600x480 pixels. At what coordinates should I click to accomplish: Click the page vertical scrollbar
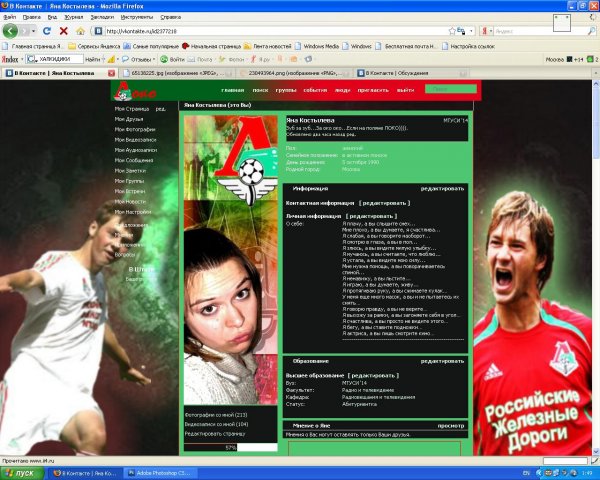click(596, 267)
